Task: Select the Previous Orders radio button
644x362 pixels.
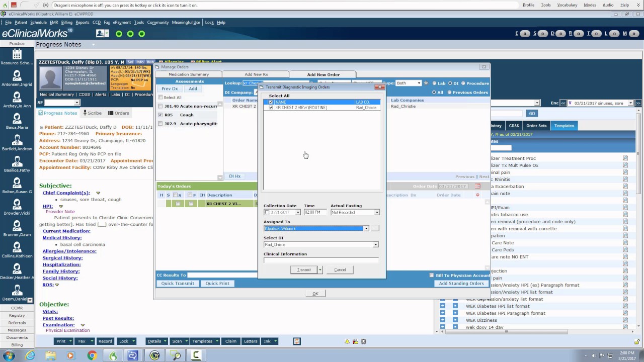Action: [x=449, y=93]
